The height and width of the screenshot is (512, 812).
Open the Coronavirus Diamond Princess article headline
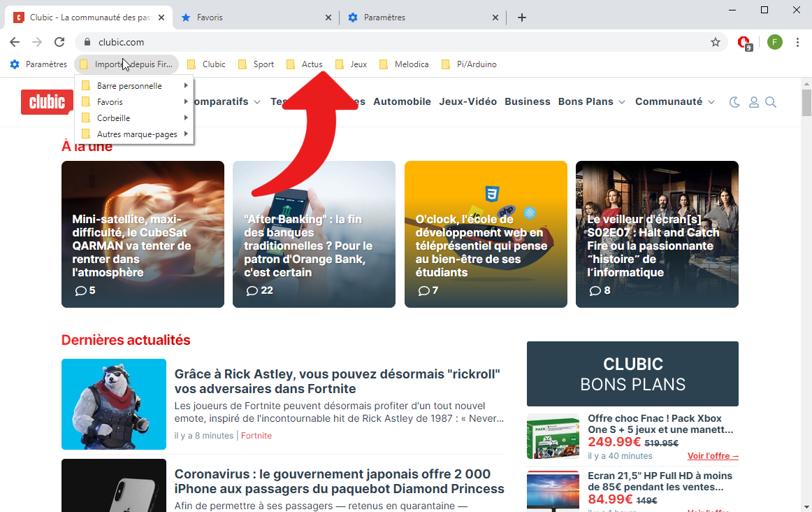coord(339,481)
